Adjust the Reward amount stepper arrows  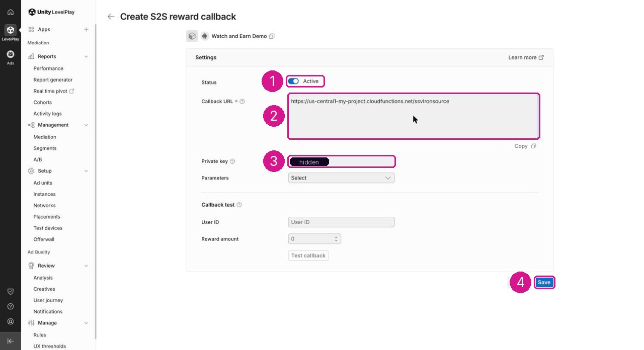[336, 239]
